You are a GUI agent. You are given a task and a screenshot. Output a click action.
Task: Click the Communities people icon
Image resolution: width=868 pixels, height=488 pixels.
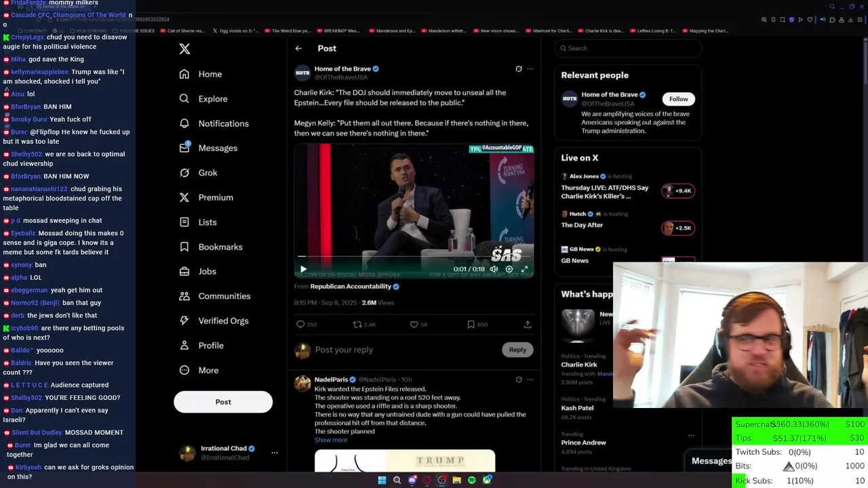[184, 296]
